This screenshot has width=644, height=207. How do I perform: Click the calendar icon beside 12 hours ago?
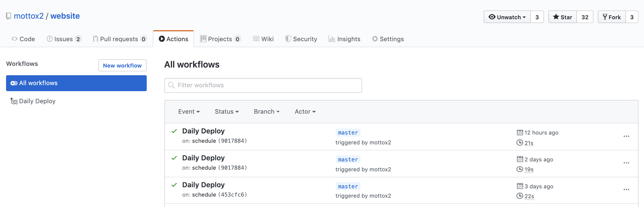[520, 132]
